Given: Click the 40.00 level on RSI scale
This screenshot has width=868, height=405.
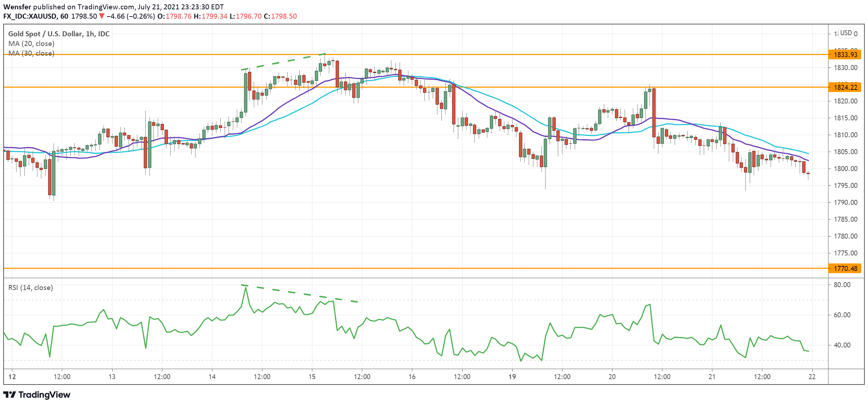Looking at the screenshot, I should (842, 345).
